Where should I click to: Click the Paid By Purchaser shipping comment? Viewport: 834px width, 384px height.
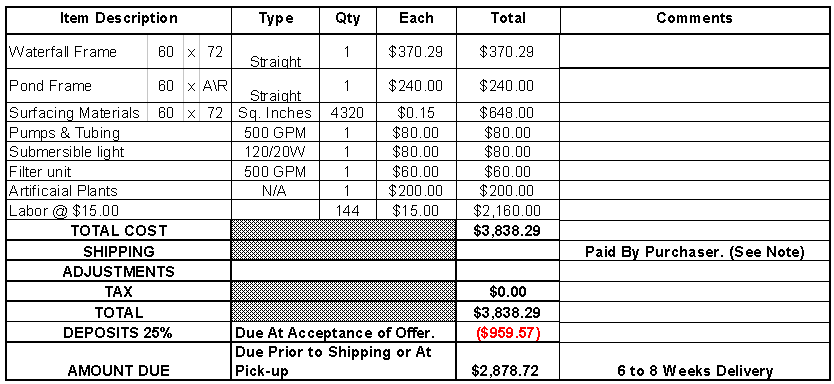pos(694,251)
